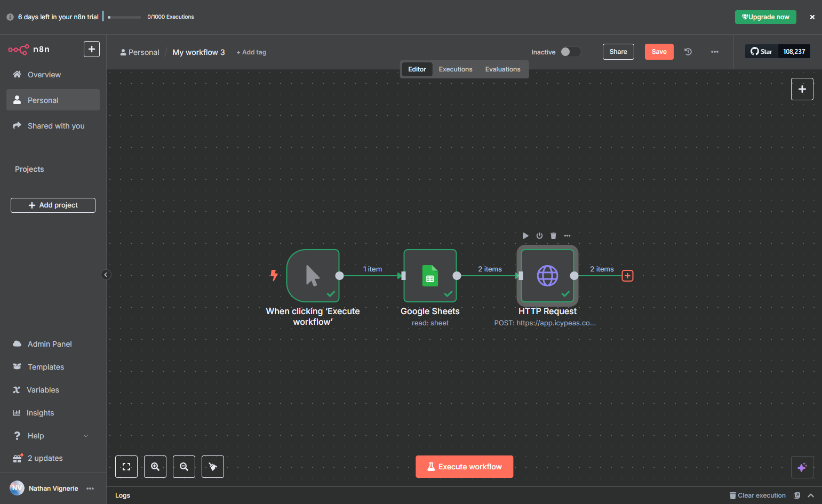Click the n8n logo
Viewport: 822px width, 504px height.
coord(29,50)
